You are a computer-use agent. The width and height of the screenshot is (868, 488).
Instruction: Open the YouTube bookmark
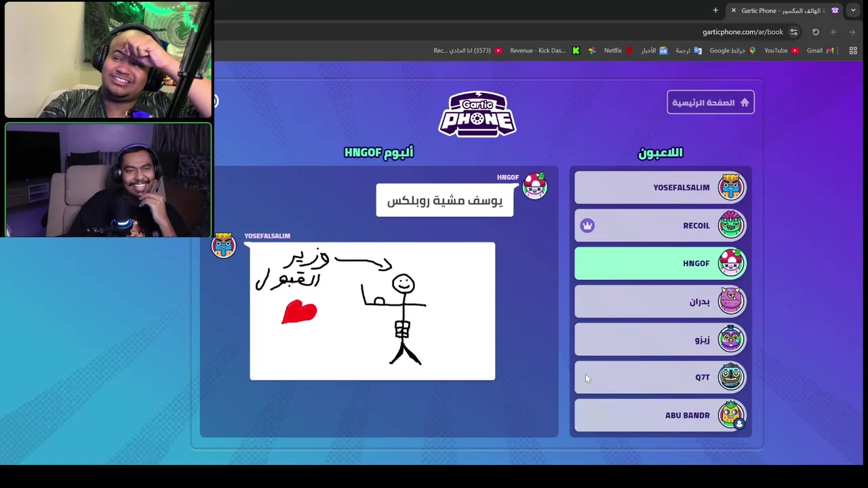pos(781,50)
